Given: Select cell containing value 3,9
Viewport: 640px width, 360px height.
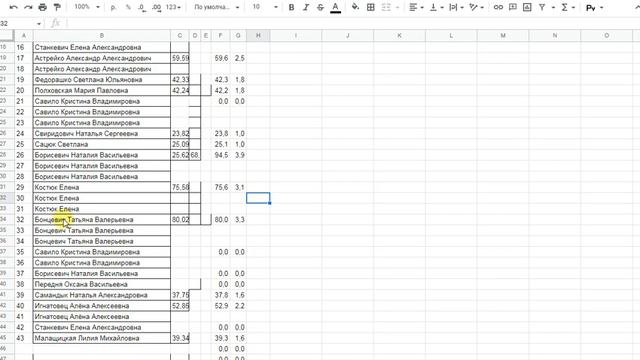Looking at the screenshot, I should pos(238,155).
